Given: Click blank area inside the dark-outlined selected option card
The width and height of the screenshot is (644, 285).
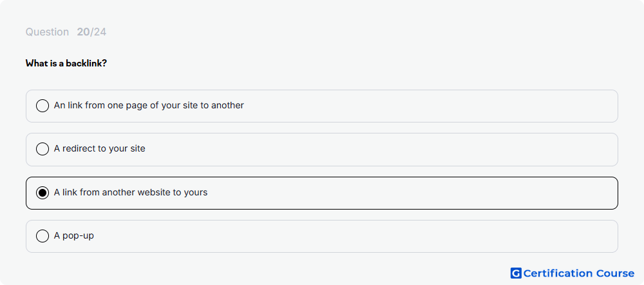Looking at the screenshot, I should coord(411,193).
